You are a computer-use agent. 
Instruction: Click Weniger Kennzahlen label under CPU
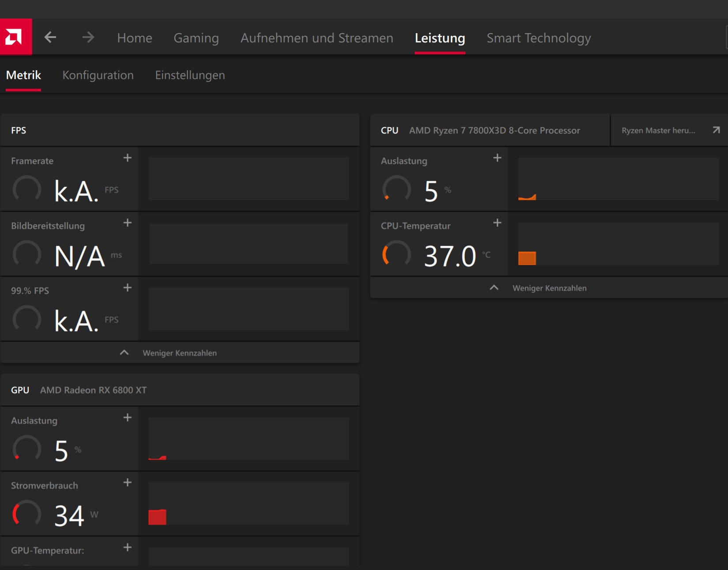click(x=549, y=288)
